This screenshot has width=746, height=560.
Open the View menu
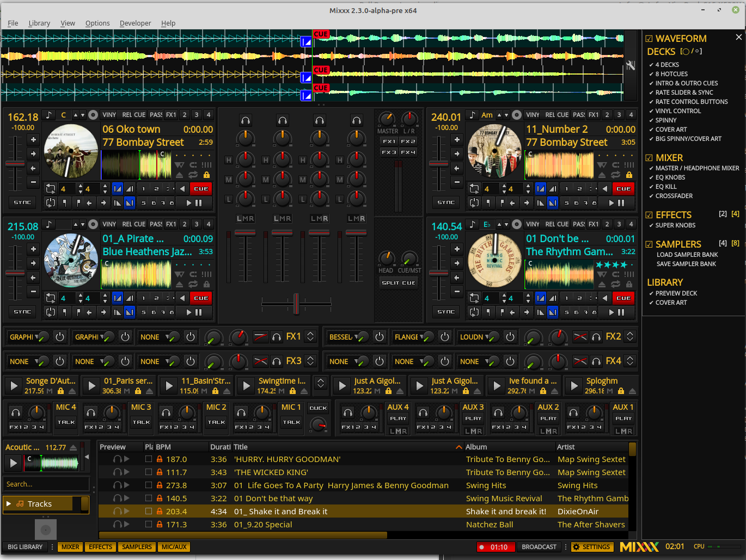point(68,23)
